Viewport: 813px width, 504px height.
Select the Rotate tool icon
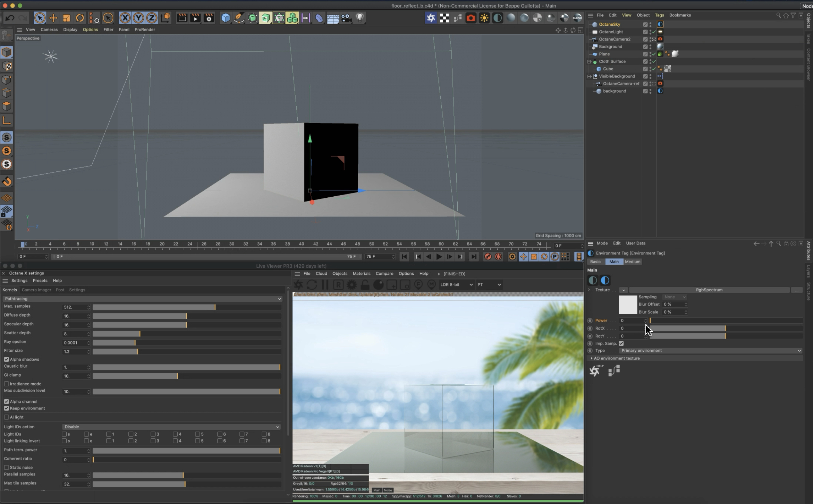80,18
